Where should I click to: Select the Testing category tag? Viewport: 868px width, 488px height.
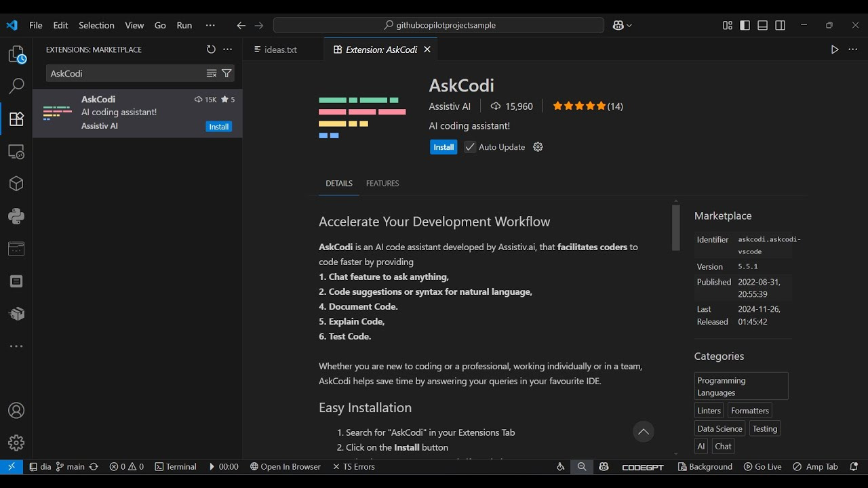pyautogui.click(x=765, y=428)
